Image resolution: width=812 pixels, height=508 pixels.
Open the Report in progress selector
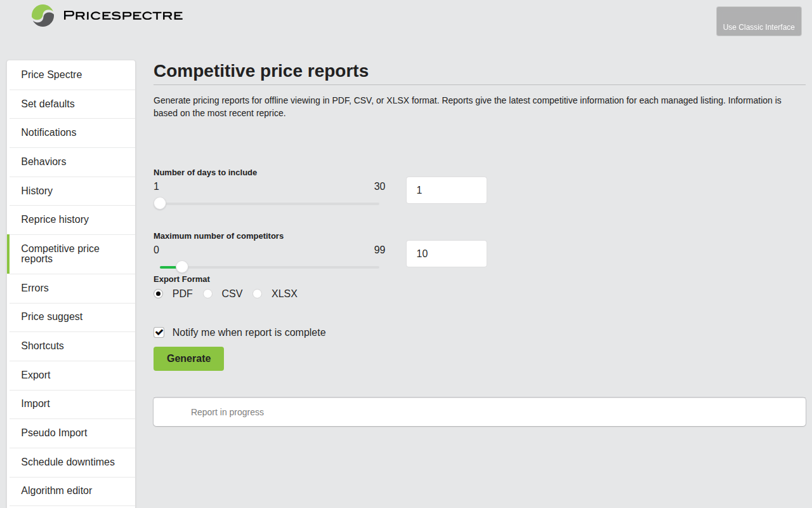tap(479, 411)
